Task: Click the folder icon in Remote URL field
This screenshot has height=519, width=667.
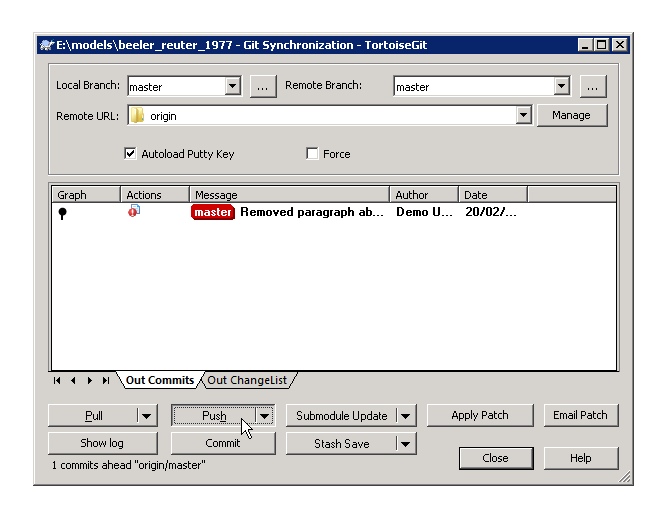Action: click(137, 115)
